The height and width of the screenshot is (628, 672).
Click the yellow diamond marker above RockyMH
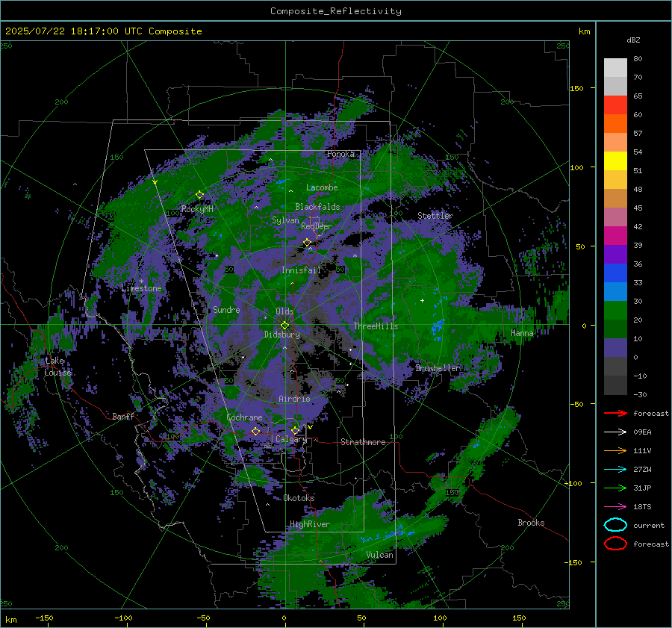(x=199, y=195)
